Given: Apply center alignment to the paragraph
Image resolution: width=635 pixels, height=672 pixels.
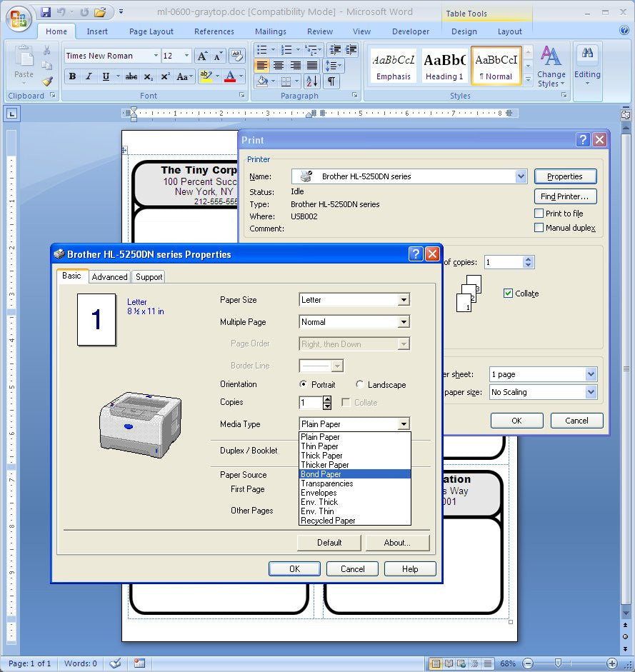Looking at the screenshot, I should (x=278, y=65).
